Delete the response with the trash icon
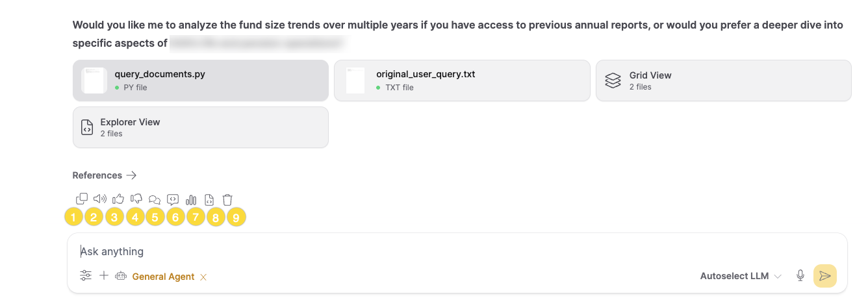 tap(227, 200)
